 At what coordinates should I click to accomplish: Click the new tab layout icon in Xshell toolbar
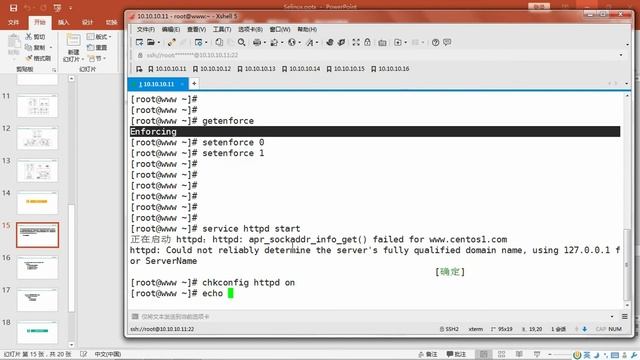point(398,42)
